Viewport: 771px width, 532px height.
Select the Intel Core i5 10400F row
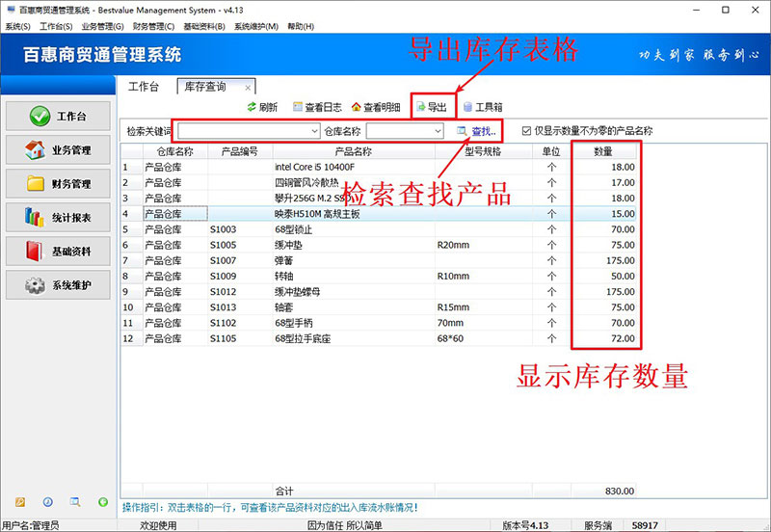point(379,167)
